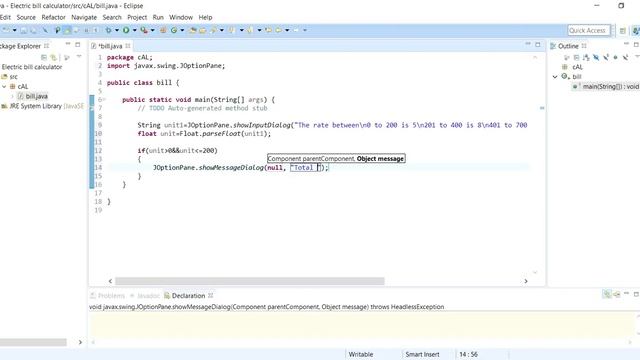Open Package Explorer view menu chevron

point(79,57)
